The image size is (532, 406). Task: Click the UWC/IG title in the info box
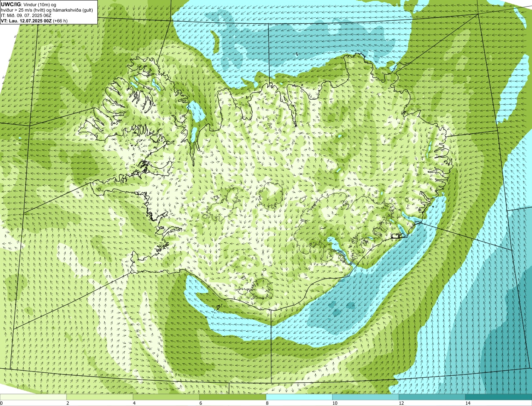10,4
